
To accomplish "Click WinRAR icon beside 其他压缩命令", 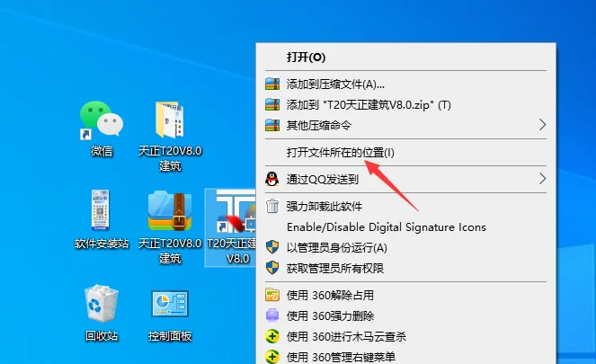I will point(272,125).
